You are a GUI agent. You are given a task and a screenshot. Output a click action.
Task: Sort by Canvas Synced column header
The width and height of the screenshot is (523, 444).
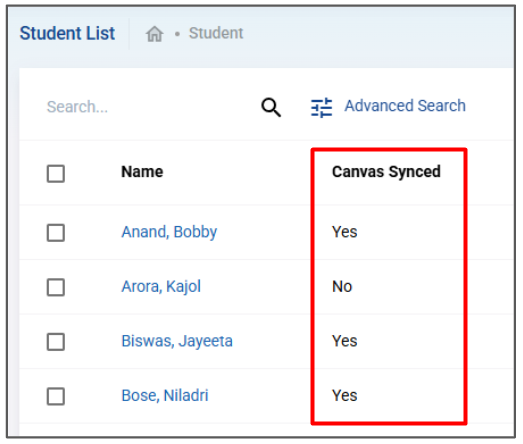[x=386, y=172]
